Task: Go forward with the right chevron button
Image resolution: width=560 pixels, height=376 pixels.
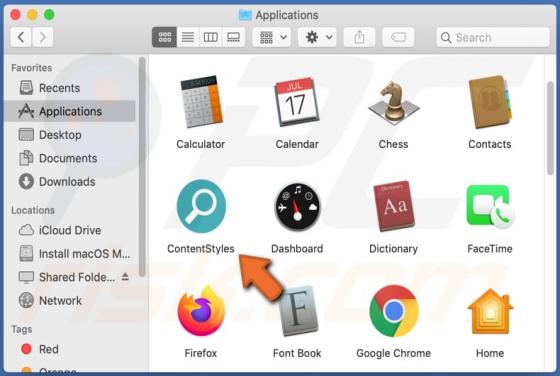Action: (x=43, y=37)
